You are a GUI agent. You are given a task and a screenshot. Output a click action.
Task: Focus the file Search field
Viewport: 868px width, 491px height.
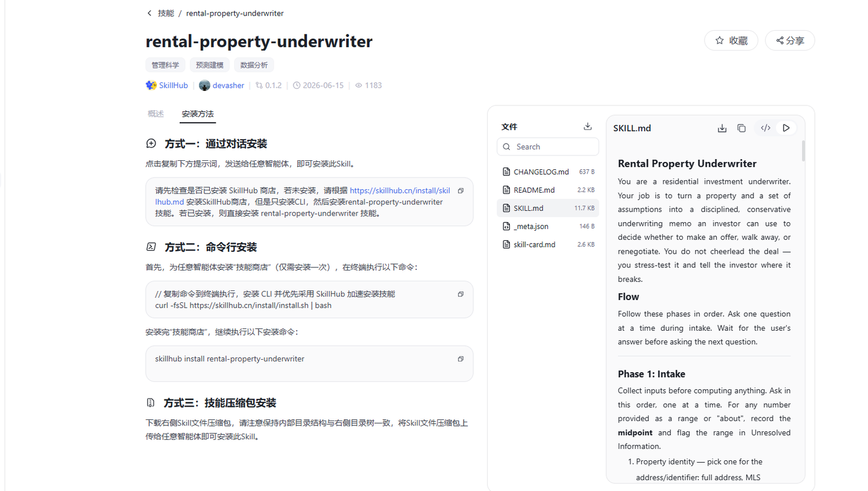[x=548, y=146]
